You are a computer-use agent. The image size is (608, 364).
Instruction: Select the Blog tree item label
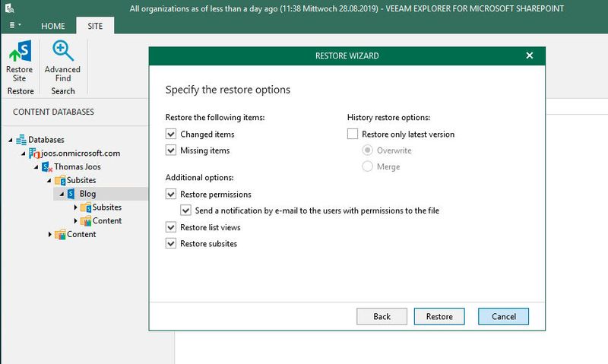point(87,194)
